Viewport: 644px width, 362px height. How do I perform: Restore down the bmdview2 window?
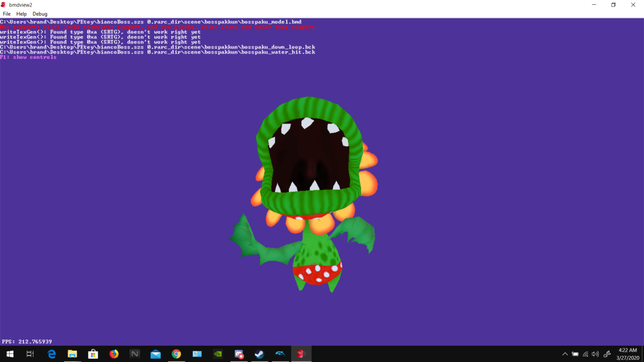pos(613,5)
